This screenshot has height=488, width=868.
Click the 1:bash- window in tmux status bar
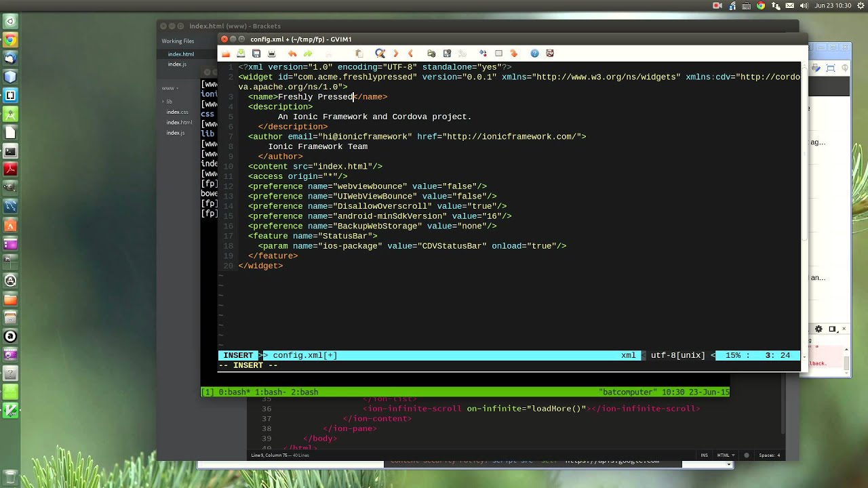[x=271, y=392]
